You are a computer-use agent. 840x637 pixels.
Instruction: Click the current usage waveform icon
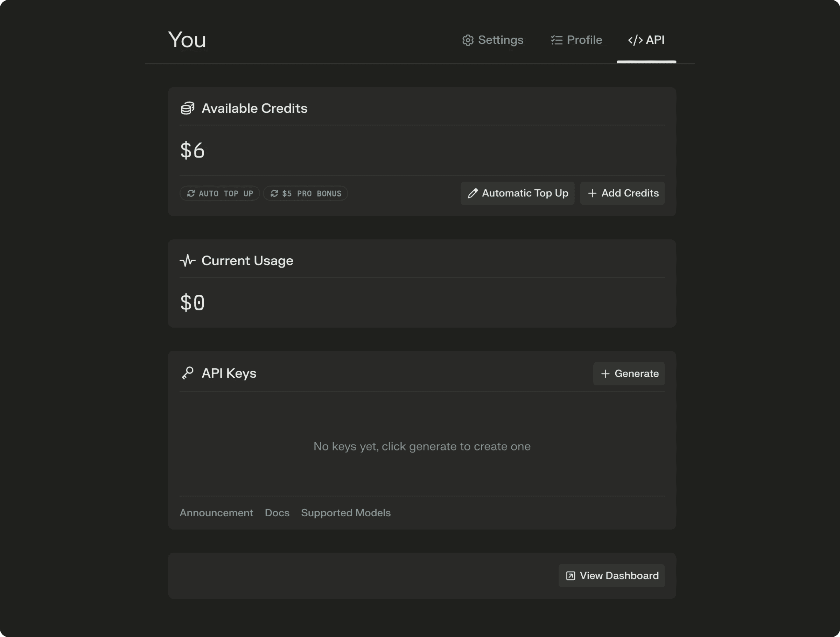pos(187,260)
